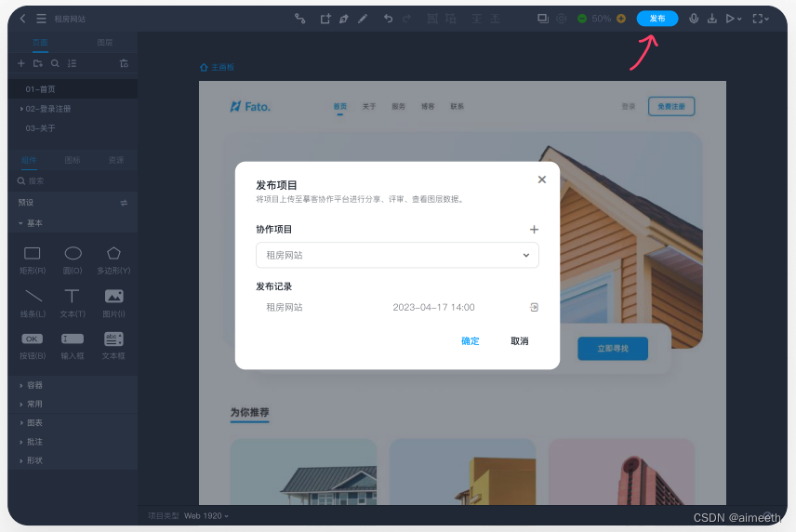The height and width of the screenshot is (532, 796).
Task: Close the 发布项目 dialog
Action: point(541,180)
